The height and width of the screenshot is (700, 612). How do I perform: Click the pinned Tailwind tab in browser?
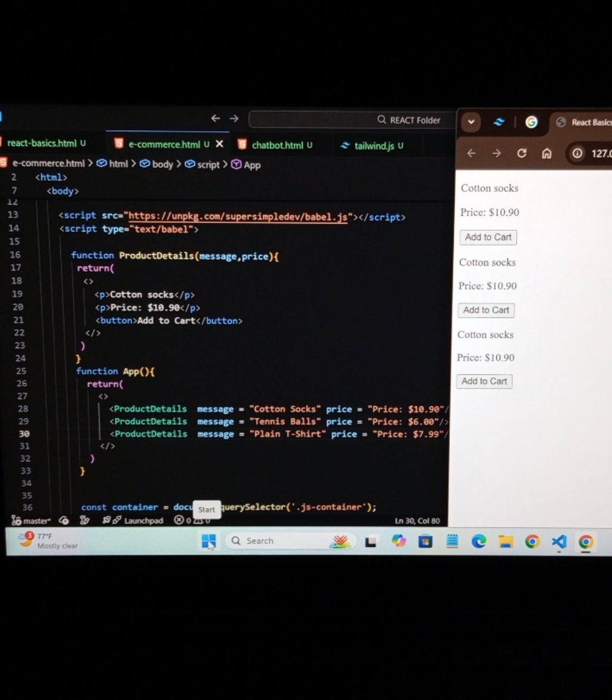tap(500, 122)
